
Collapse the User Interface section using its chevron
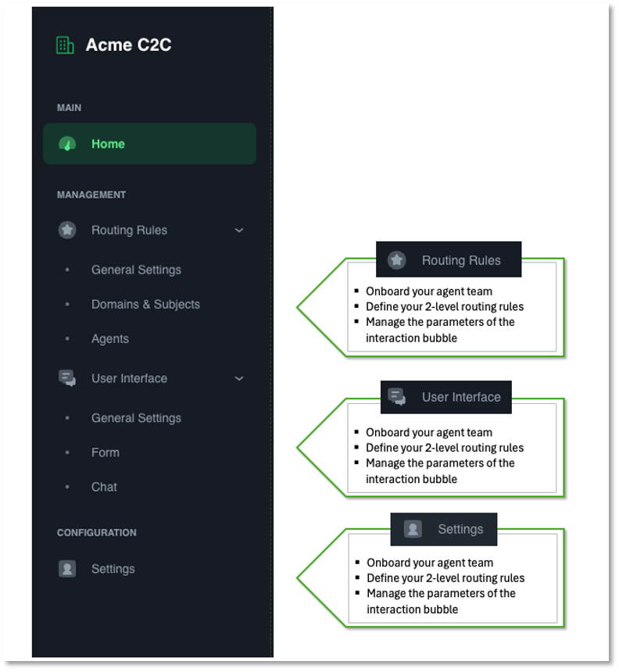tap(239, 379)
